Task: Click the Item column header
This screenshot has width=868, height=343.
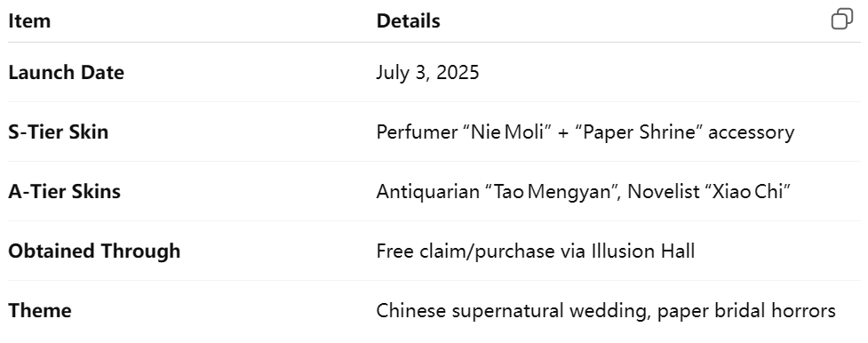Action: point(29,21)
